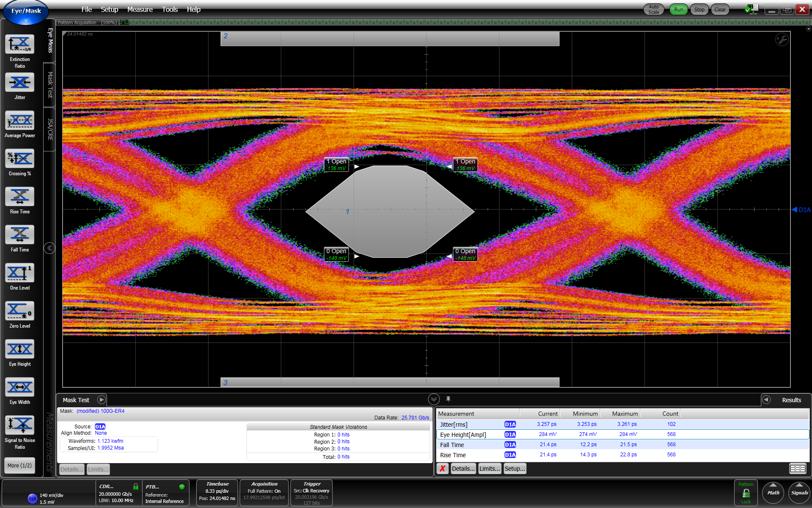Click the Rise Time measurement icon
Image resolution: width=812 pixels, height=508 pixels.
point(19,196)
